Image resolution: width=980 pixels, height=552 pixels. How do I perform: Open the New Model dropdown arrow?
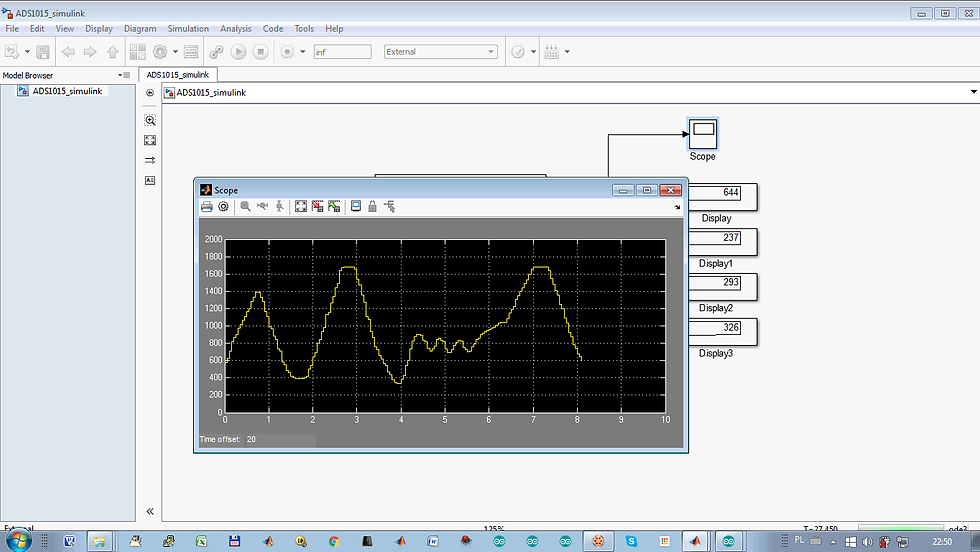click(x=27, y=52)
